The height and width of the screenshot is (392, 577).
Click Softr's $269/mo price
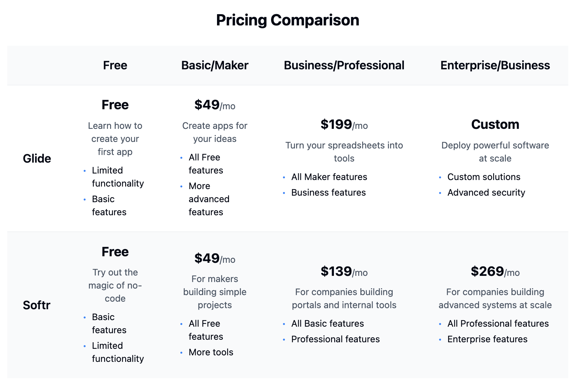pos(495,271)
